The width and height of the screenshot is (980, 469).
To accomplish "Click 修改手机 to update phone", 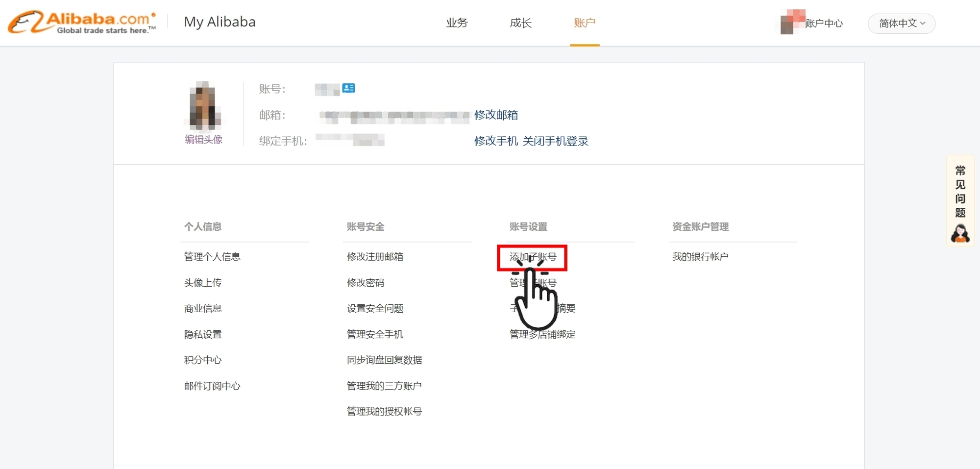I will (495, 141).
